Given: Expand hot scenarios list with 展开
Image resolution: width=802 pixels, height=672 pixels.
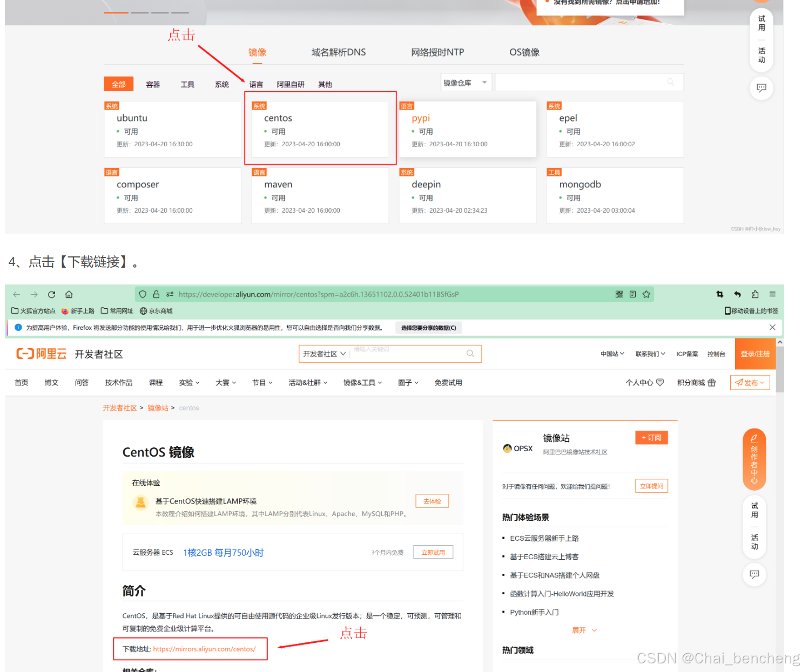Looking at the screenshot, I should point(584,630).
